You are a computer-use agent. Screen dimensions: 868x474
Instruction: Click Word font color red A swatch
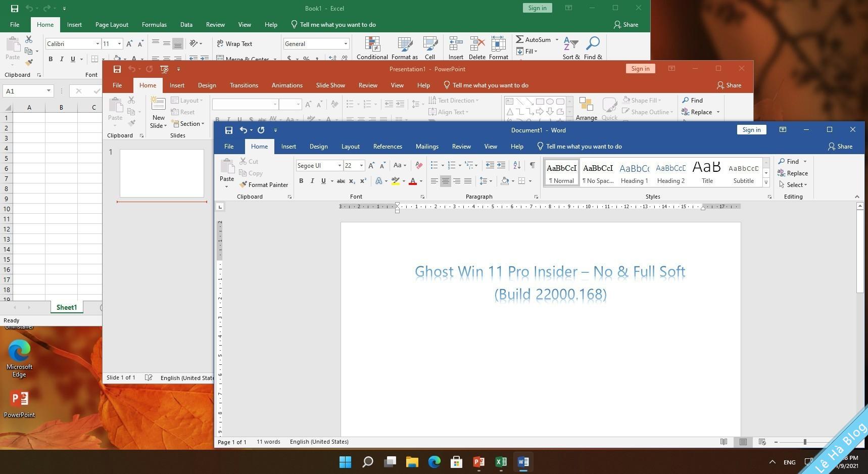[x=412, y=181]
